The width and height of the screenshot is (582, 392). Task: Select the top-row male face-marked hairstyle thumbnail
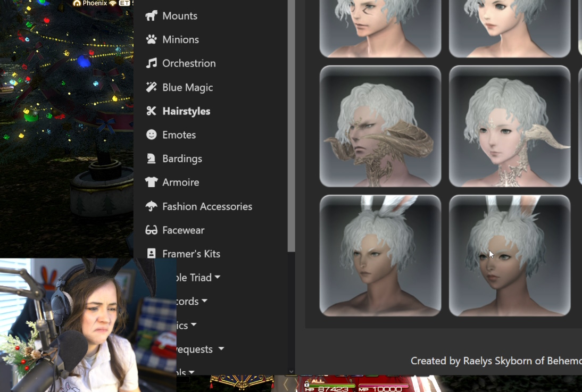380,29
